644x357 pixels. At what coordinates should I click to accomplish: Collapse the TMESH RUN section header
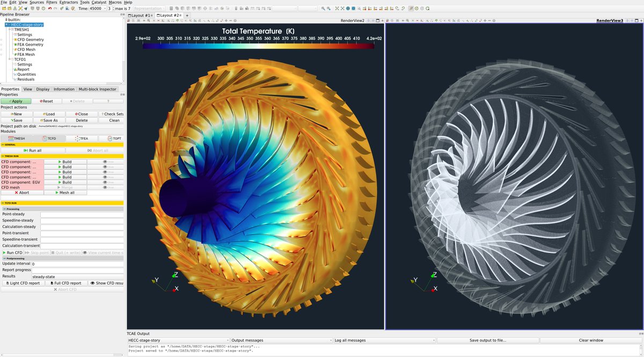click(x=62, y=156)
